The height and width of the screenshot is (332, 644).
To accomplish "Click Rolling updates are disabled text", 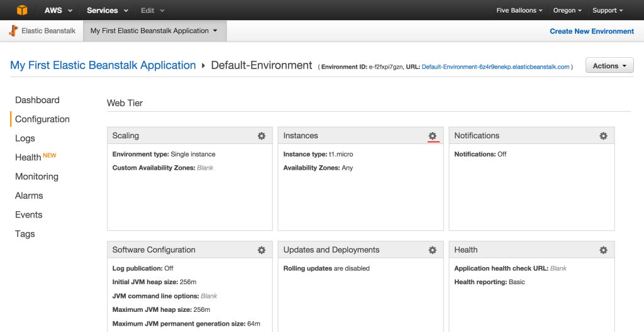I will click(326, 268).
